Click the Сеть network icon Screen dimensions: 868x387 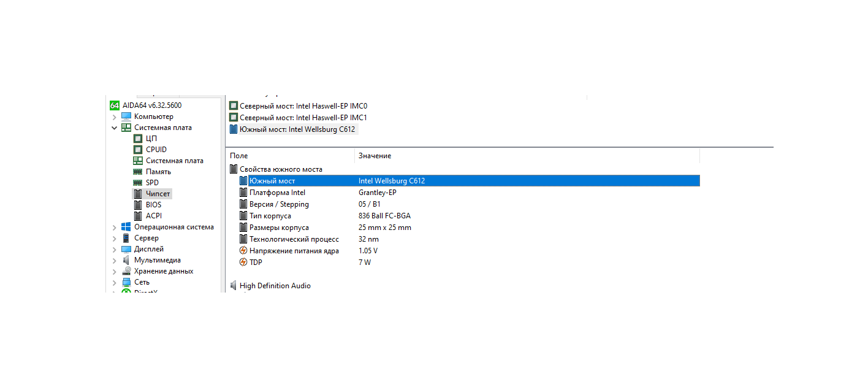(x=126, y=282)
